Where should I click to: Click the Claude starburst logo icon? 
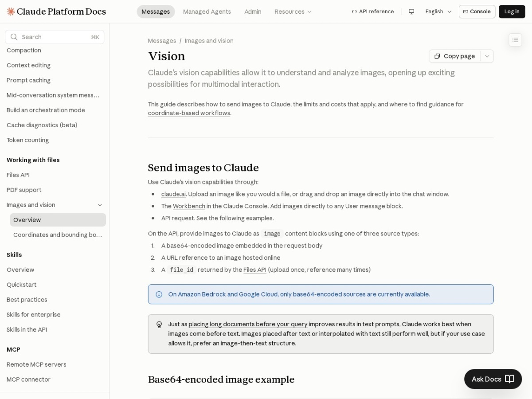pos(11,12)
